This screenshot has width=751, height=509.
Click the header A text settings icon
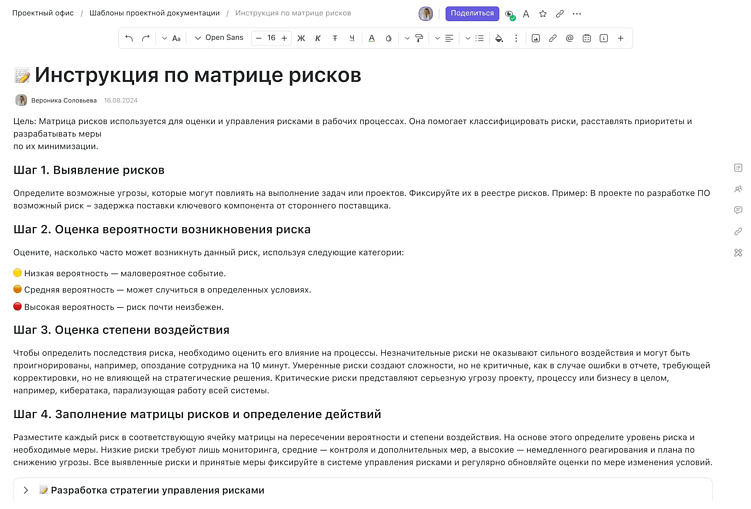(526, 14)
